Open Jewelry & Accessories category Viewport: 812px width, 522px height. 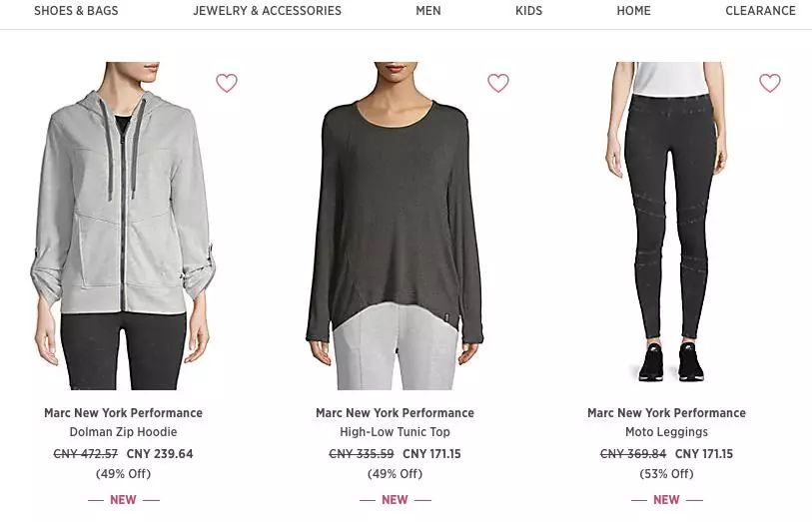[x=267, y=11]
